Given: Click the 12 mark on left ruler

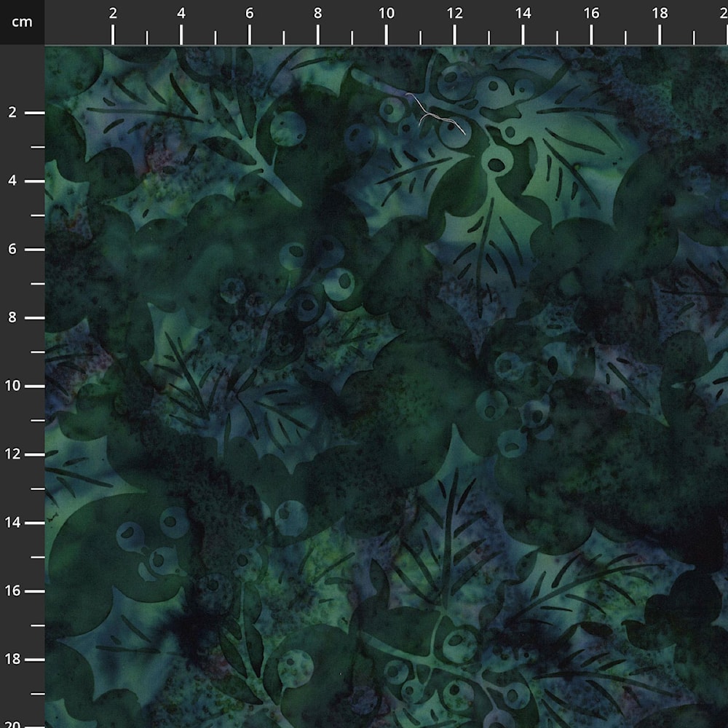Looking at the screenshot, I should pos(13,454).
